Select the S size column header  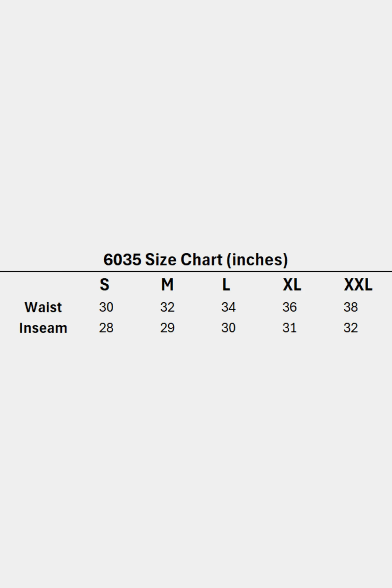point(104,285)
